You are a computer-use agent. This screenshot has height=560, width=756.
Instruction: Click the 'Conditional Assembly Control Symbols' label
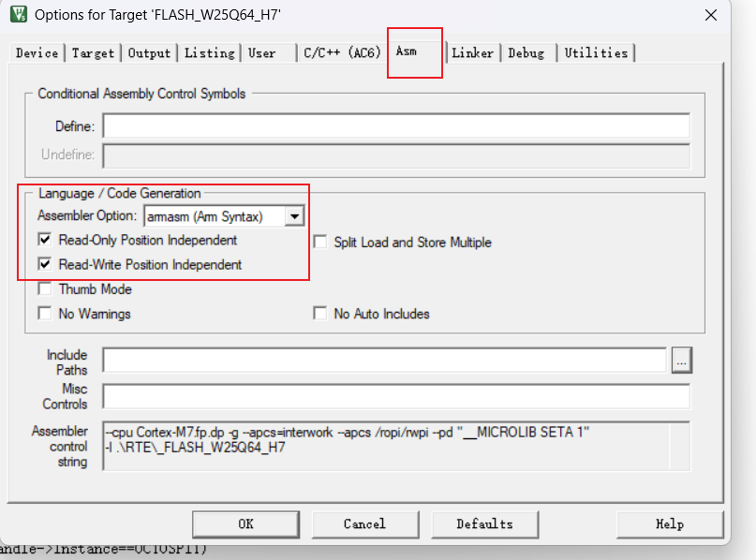(x=141, y=94)
